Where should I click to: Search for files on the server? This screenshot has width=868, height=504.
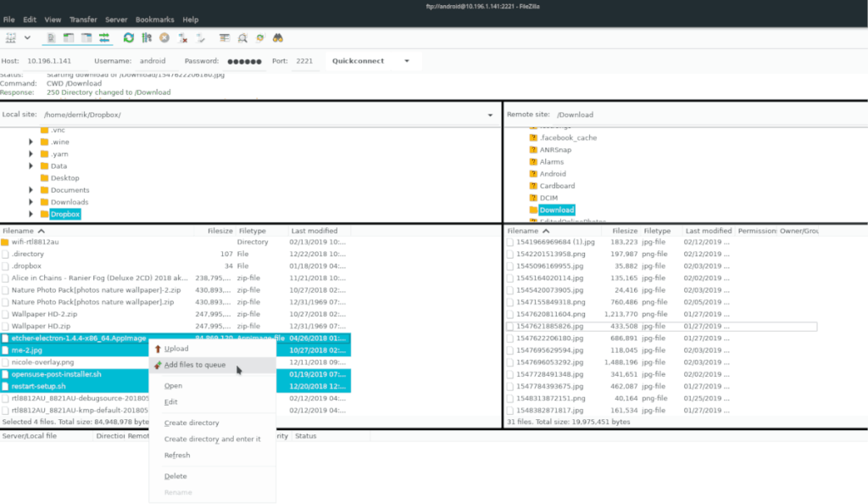click(x=277, y=37)
